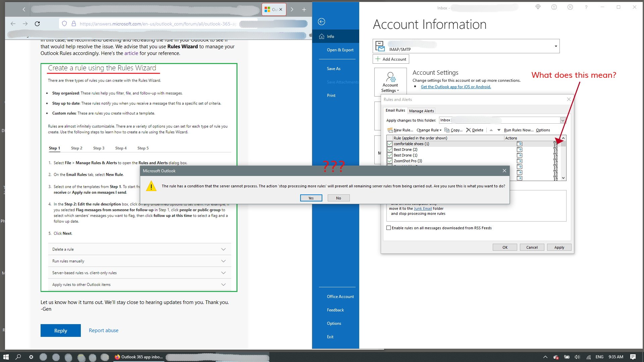Click move-to-folder action icon for comfortable shoes
Image resolution: width=644 pixels, height=362 pixels.
click(520, 144)
